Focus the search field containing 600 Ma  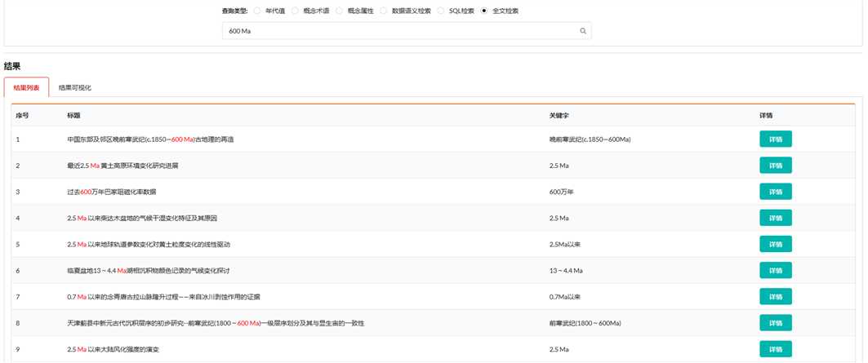[x=407, y=32]
